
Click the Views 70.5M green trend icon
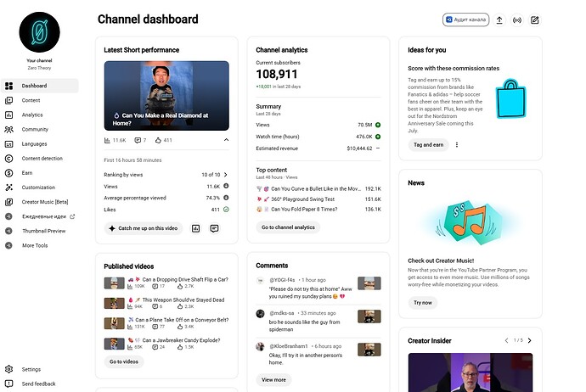[x=378, y=125]
